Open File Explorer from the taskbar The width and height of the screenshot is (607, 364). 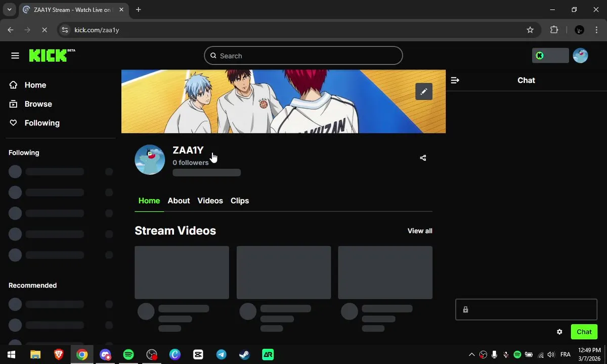click(35, 354)
